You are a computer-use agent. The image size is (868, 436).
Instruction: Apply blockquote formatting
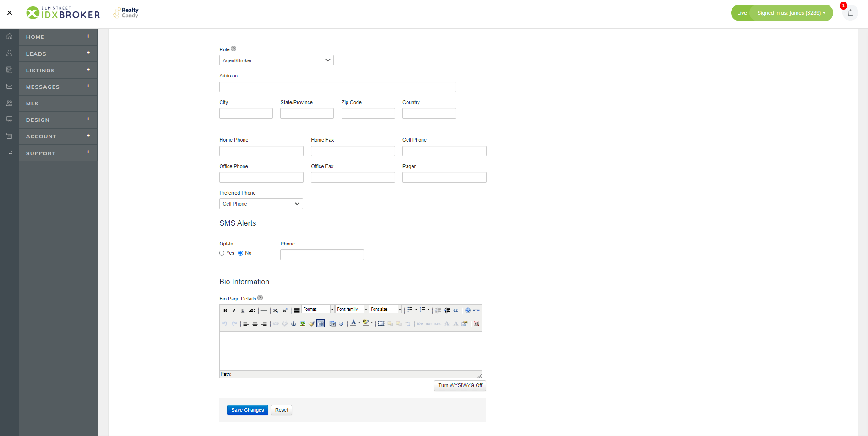click(x=456, y=311)
